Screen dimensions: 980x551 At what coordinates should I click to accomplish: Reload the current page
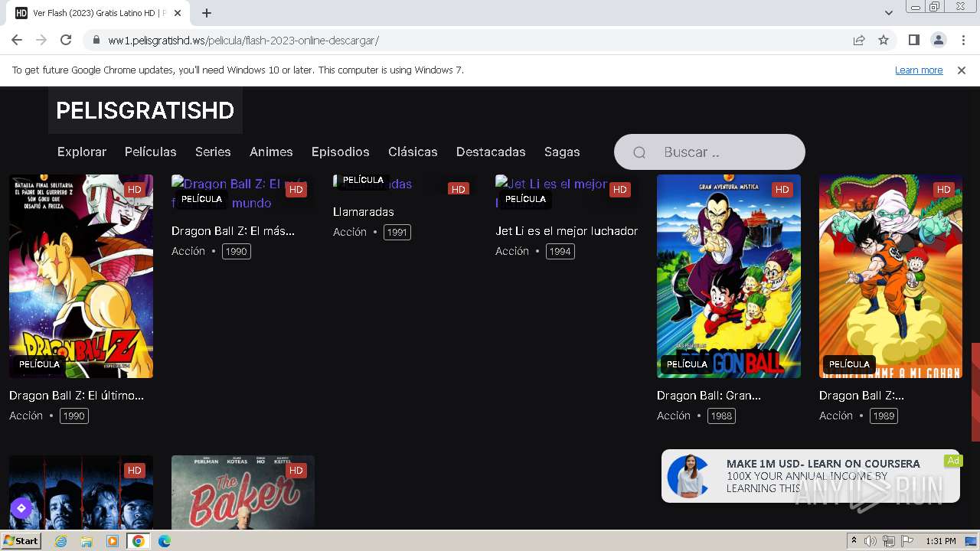coord(66,40)
